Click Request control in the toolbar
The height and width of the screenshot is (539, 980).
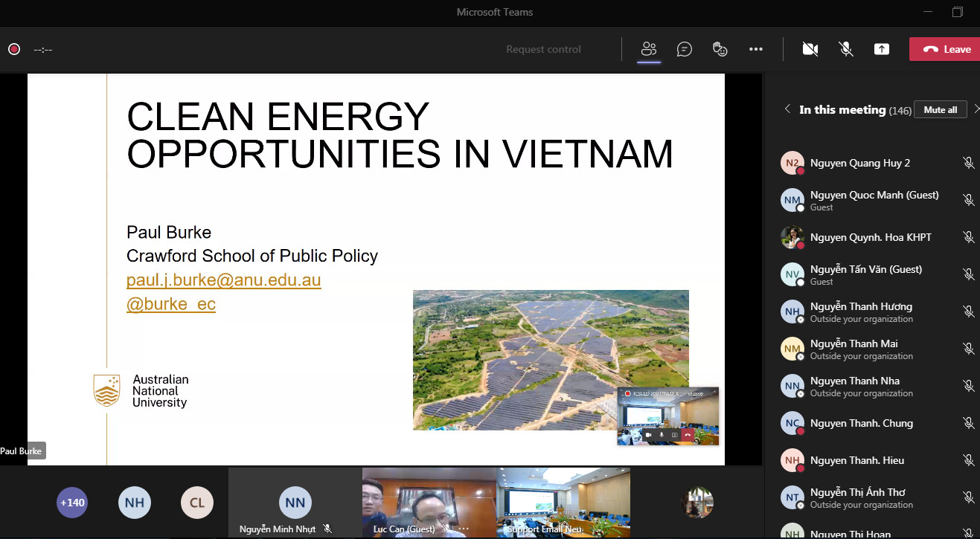point(543,49)
